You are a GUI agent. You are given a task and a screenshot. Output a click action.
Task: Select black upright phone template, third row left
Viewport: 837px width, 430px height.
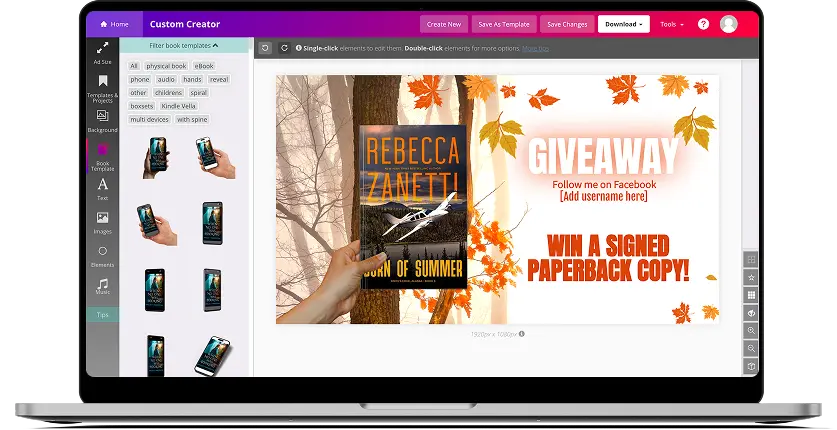[155, 290]
